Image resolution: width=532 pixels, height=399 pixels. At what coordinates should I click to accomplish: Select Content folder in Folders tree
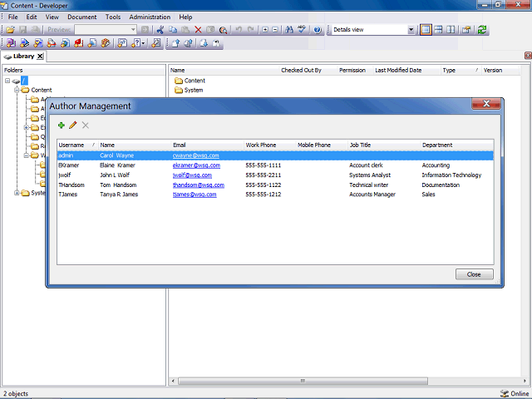click(x=37, y=90)
